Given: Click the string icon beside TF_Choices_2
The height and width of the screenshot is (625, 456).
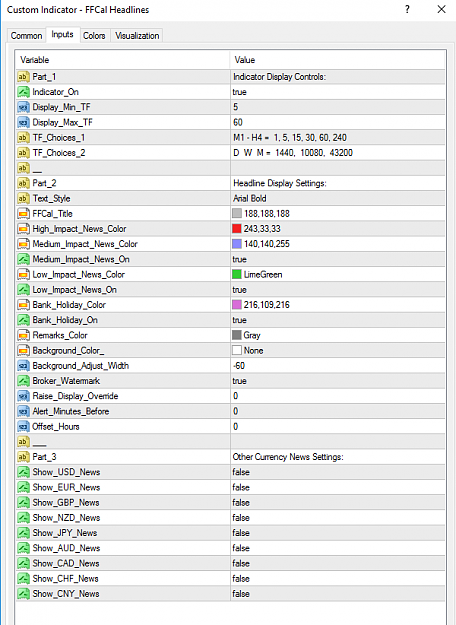Looking at the screenshot, I should pyautogui.click(x=24, y=153).
